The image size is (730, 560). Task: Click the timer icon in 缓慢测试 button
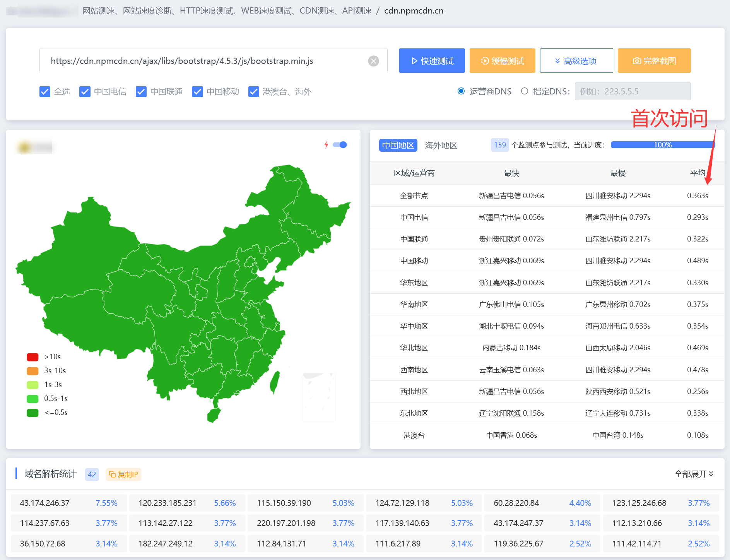coord(485,61)
